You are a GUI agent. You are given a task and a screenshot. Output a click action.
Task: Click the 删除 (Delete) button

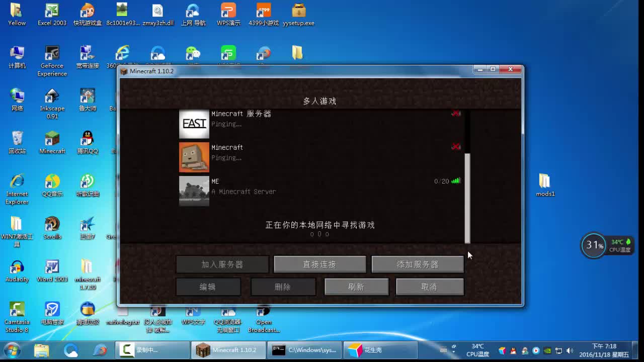283,287
